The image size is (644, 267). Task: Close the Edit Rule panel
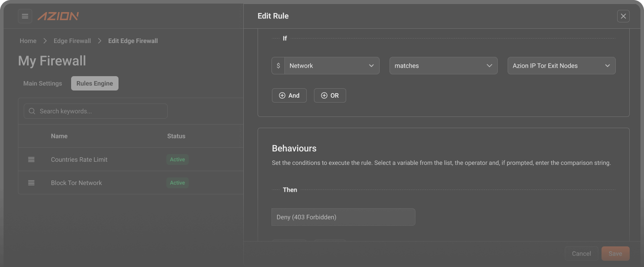623,16
